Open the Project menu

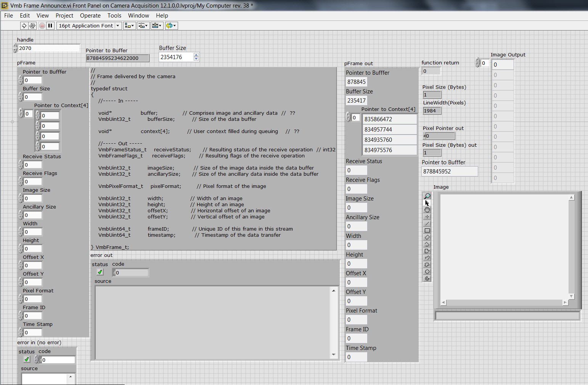[64, 16]
